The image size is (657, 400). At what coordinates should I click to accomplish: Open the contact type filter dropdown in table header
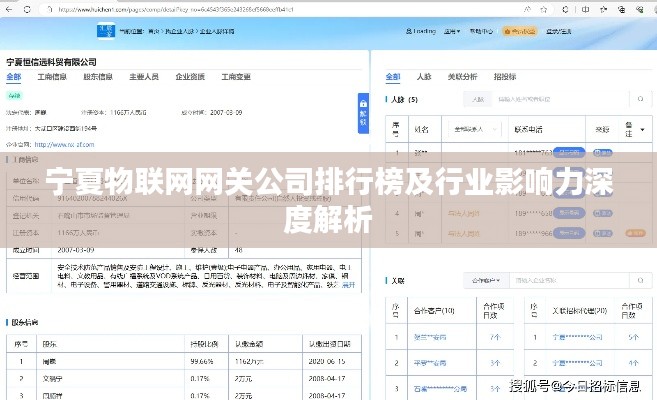(475, 129)
